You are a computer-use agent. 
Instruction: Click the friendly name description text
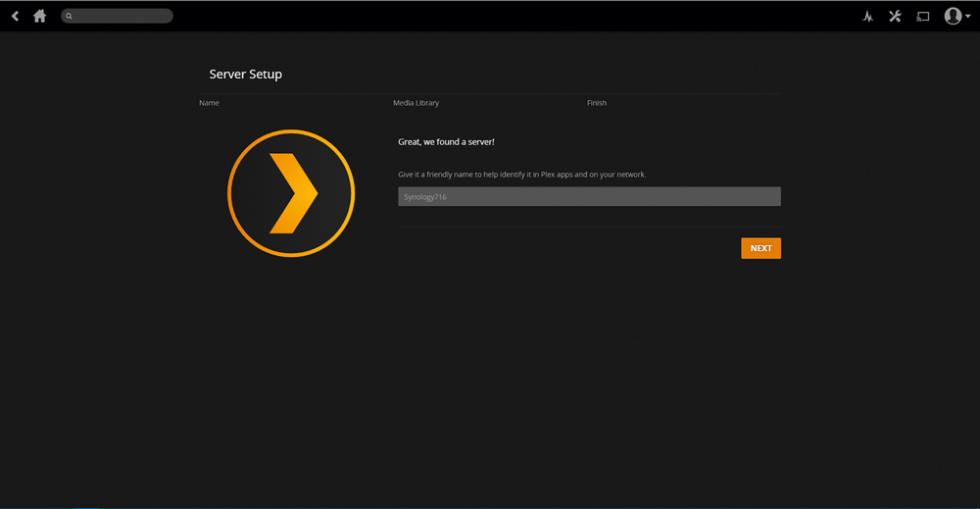pyautogui.click(x=522, y=175)
